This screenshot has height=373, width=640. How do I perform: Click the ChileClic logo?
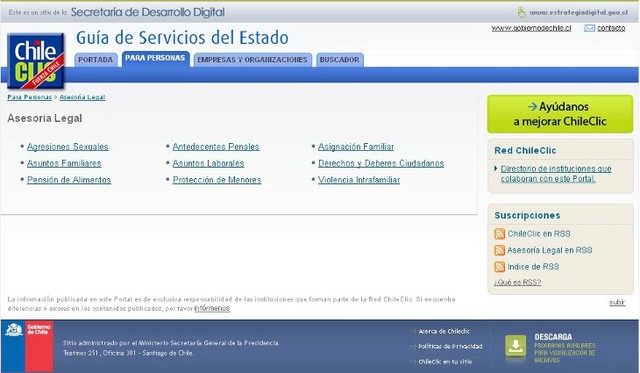tap(36, 61)
